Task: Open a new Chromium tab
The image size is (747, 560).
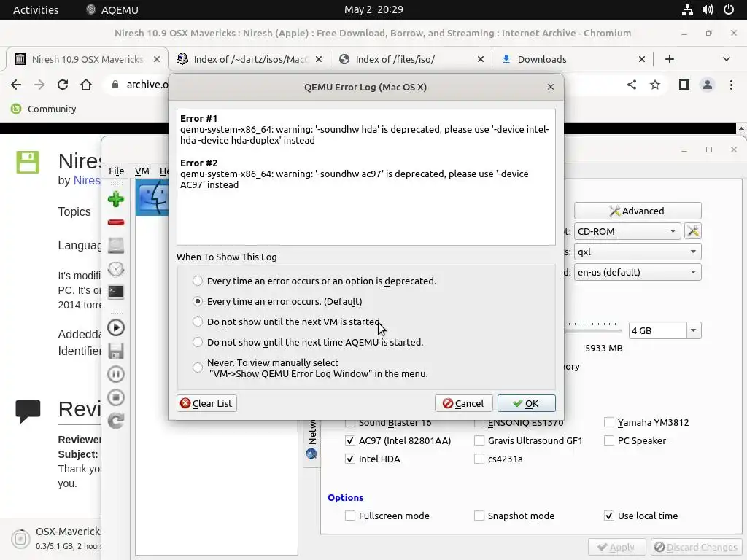Action: pyautogui.click(x=670, y=59)
